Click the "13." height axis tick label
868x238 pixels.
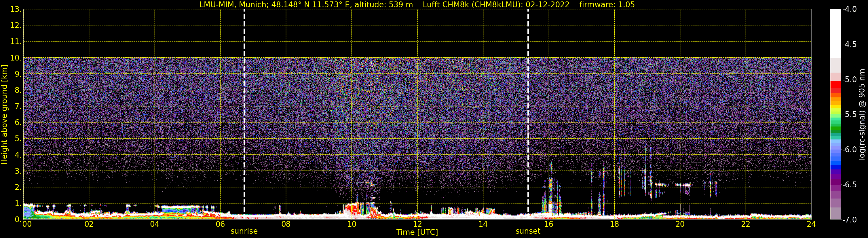point(16,9)
